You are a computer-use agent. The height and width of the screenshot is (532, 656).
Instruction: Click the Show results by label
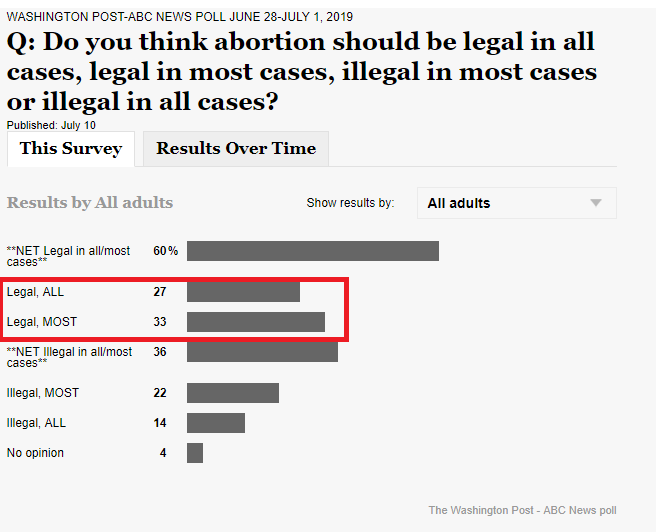point(351,203)
